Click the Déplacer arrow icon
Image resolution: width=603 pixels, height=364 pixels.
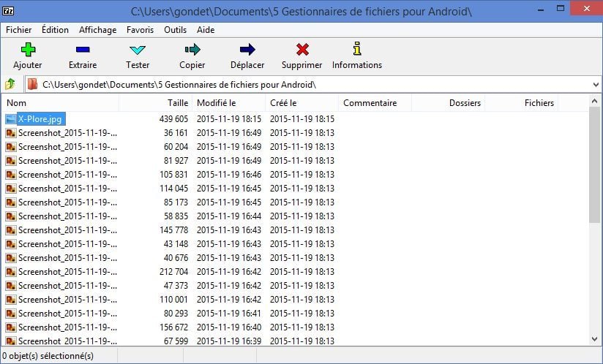pos(247,50)
